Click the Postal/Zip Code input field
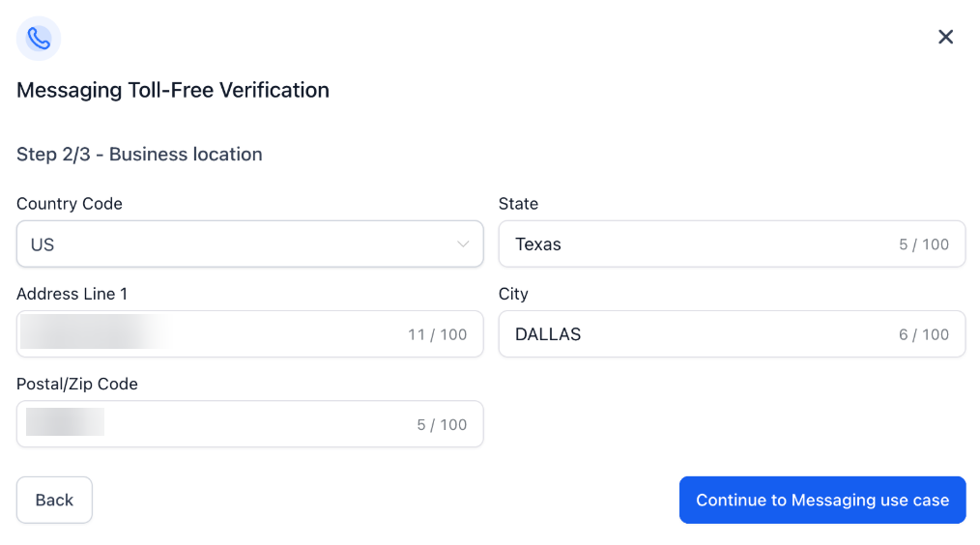 click(251, 424)
